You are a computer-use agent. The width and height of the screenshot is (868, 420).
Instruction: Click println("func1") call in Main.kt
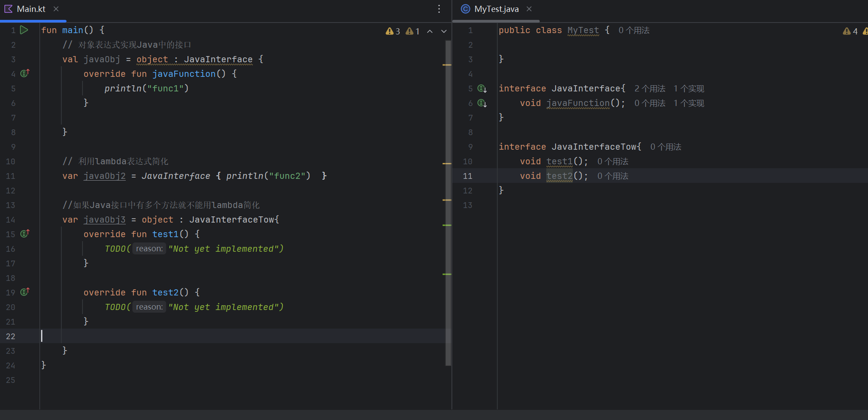tap(147, 88)
